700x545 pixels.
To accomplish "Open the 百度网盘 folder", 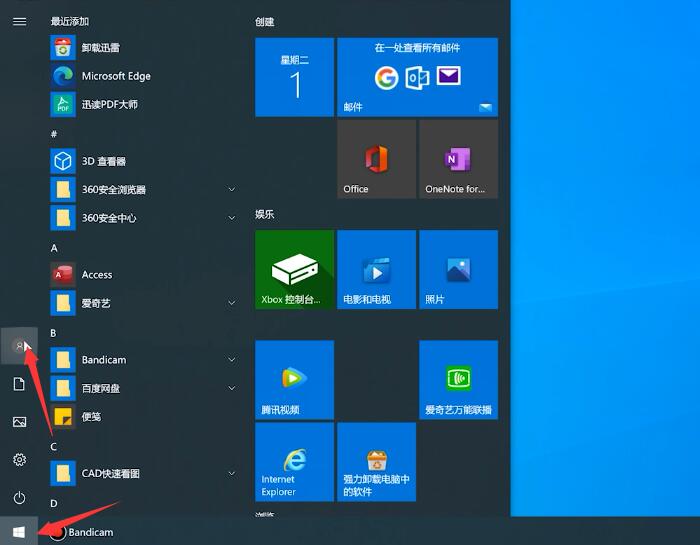I will pos(143,388).
